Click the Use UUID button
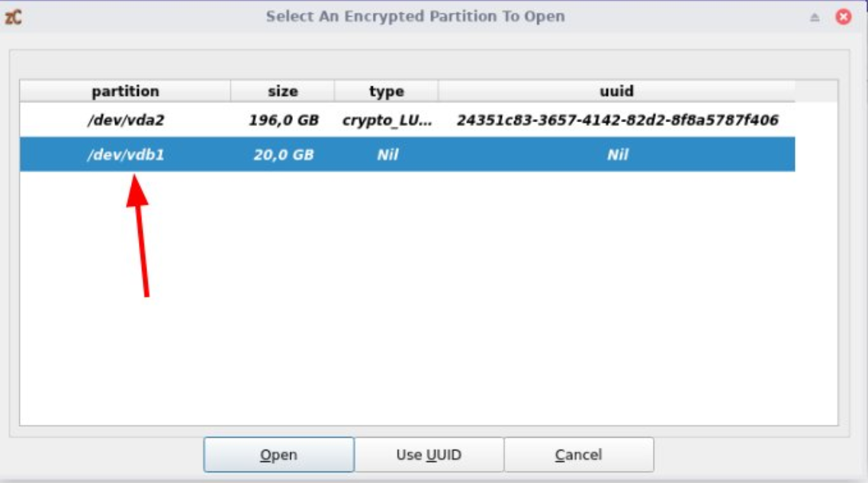 click(429, 455)
